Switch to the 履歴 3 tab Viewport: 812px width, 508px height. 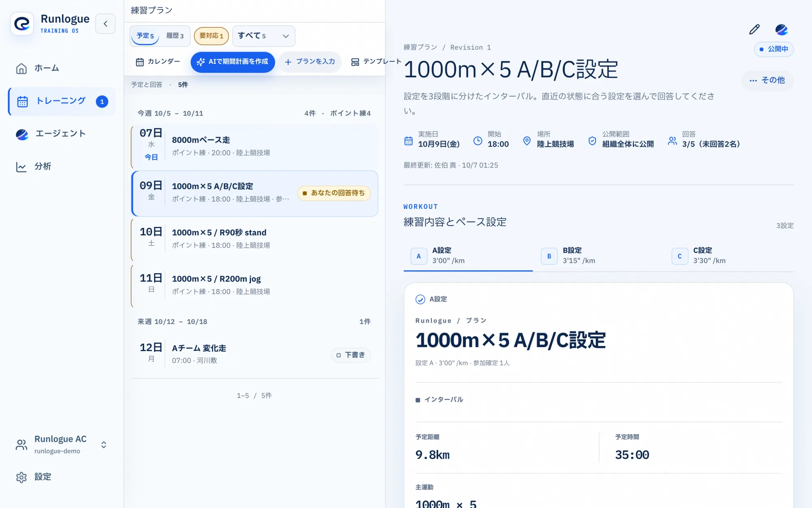coord(175,36)
